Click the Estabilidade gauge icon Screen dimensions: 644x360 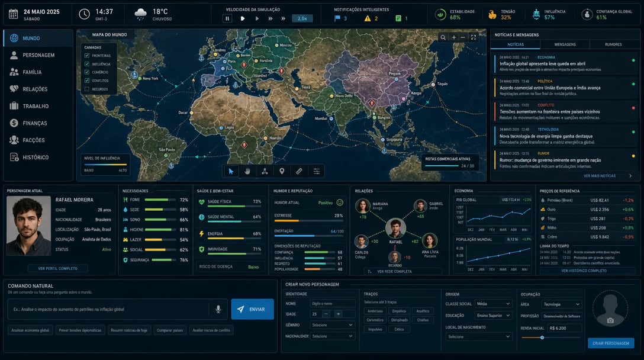(440, 14)
